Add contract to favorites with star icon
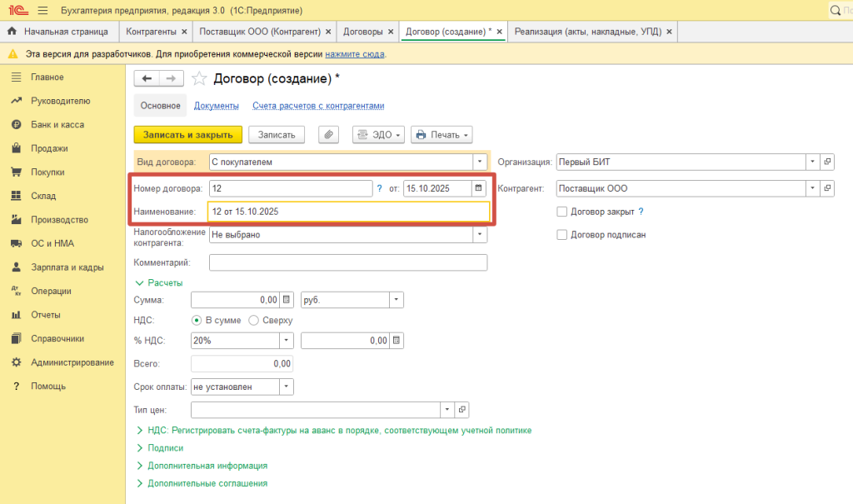 click(x=199, y=78)
